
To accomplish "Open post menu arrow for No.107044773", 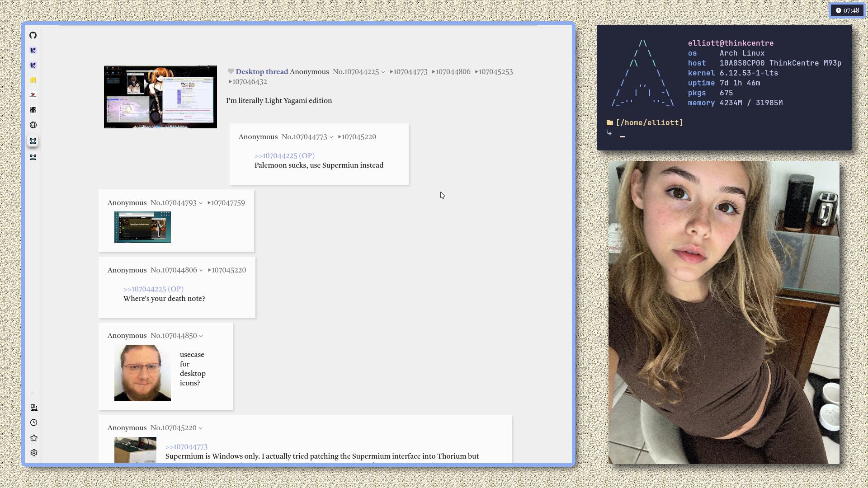I will [331, 137].
